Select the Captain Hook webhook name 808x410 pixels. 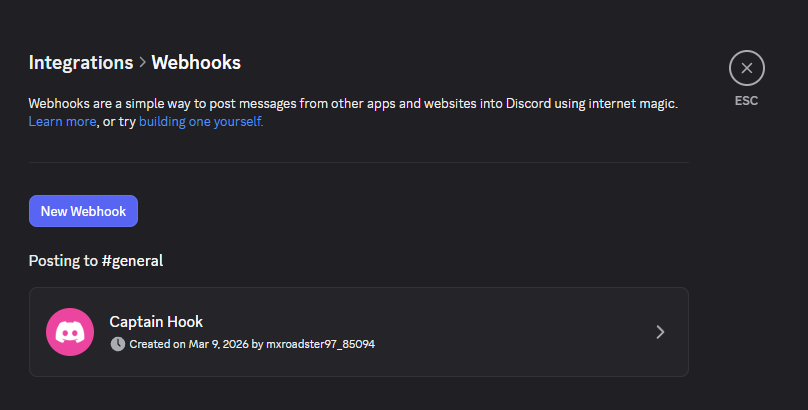click(156, 322)
